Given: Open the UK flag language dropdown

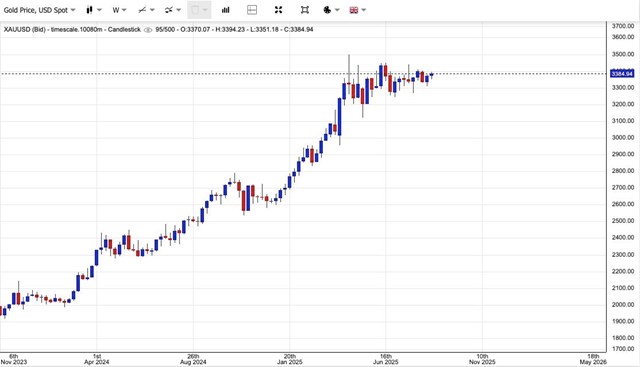Looking at the screenshot, I should 358,10.
